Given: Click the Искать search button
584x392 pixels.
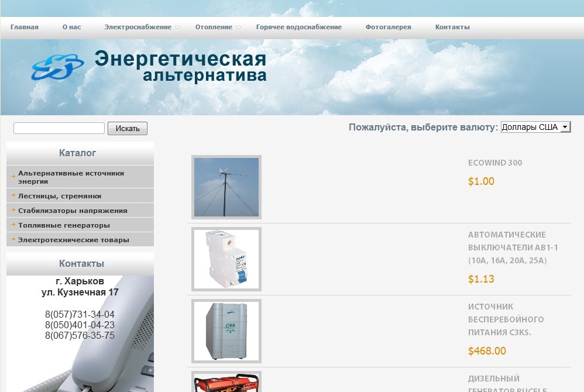Looking at the screenshot, I should pyautogui.click(x=127, y=128).
